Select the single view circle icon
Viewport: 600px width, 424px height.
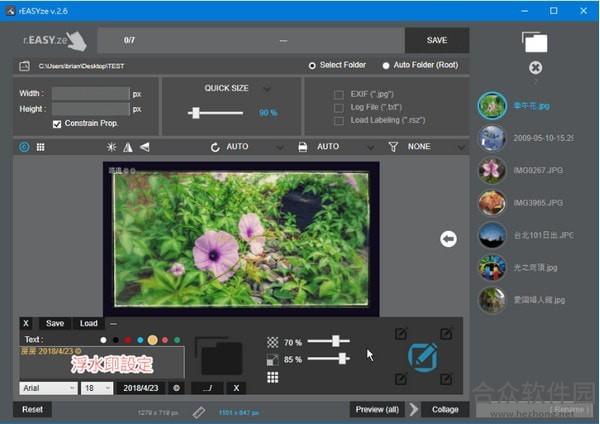point(24,147)
